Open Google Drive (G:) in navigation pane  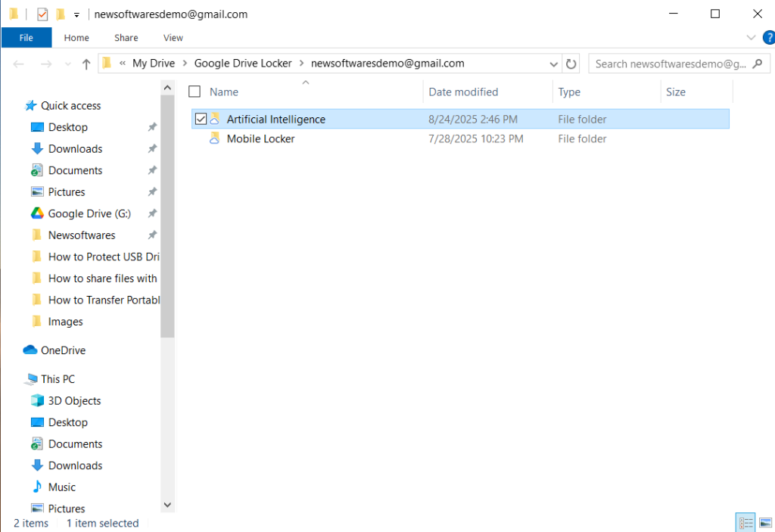click(89, 213)
